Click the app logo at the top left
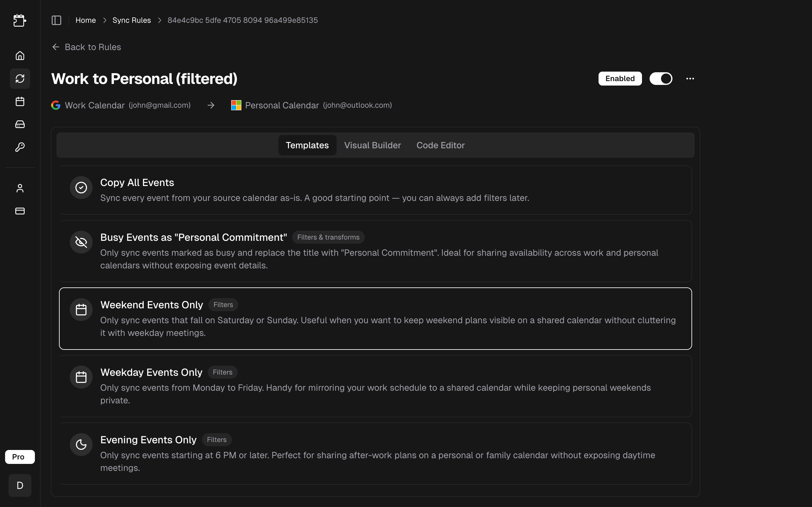The height and width of the screenshot is (507, 812). click(20, 21)
